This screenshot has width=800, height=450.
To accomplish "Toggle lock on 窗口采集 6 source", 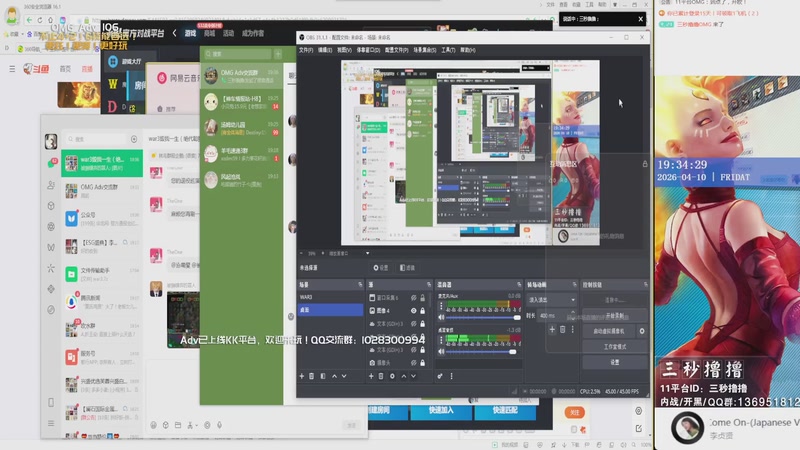I will [x=422, y=297].
